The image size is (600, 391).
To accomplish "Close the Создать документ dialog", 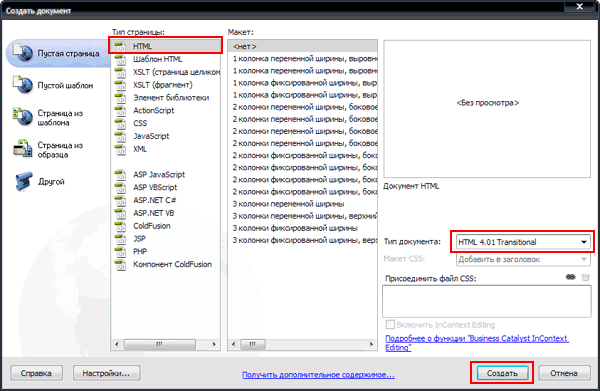I will 580,7.
